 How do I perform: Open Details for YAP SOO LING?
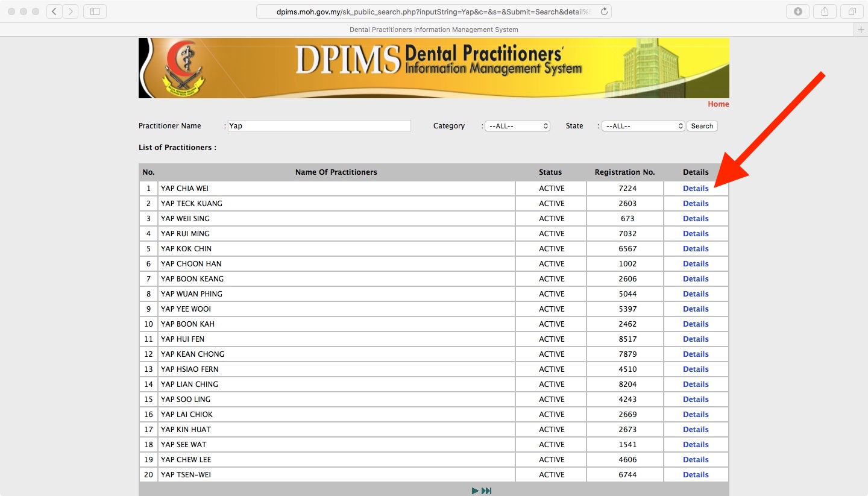pos(696,400)
